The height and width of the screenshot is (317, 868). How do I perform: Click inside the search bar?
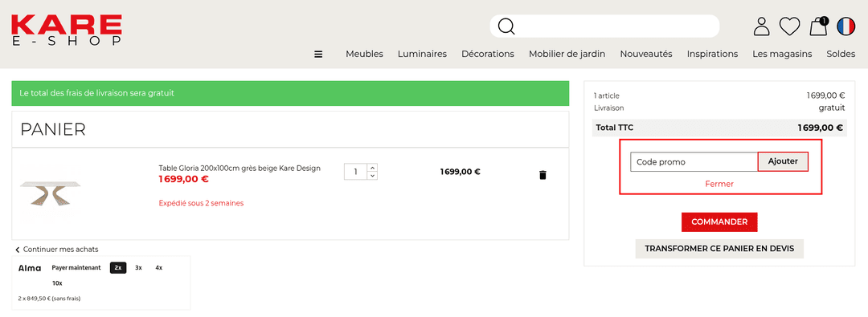(x=604, y=26)
